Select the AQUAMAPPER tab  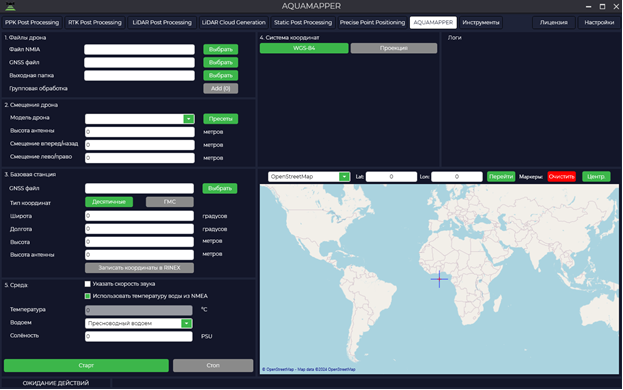coord(433,23)
